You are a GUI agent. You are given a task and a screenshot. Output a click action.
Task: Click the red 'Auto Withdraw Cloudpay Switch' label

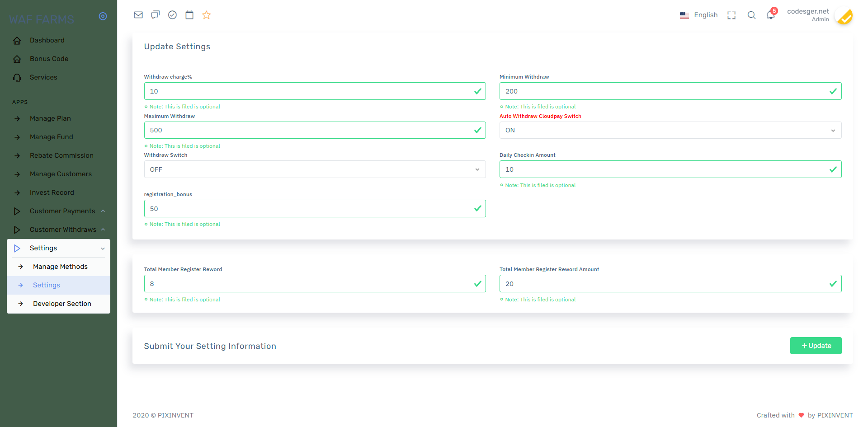[540, 116]
